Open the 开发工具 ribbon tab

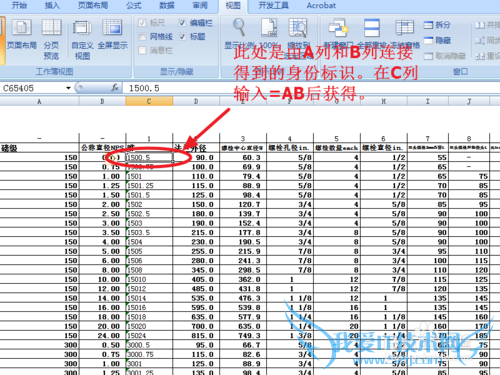pyautogui.click(x=274, y=5)
